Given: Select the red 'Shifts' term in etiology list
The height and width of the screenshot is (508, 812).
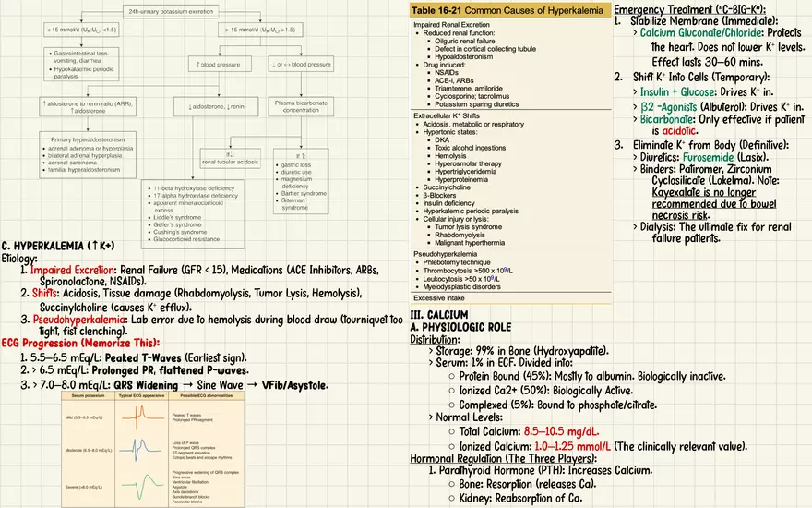Looking at the screenshot, I should [45, 294].
